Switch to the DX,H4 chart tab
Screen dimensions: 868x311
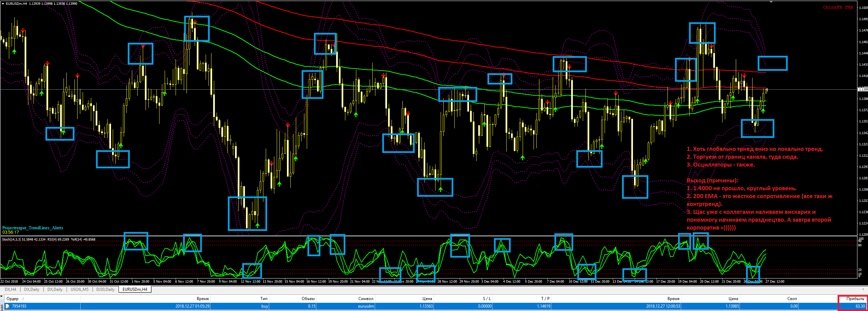(x=10, y=289)
